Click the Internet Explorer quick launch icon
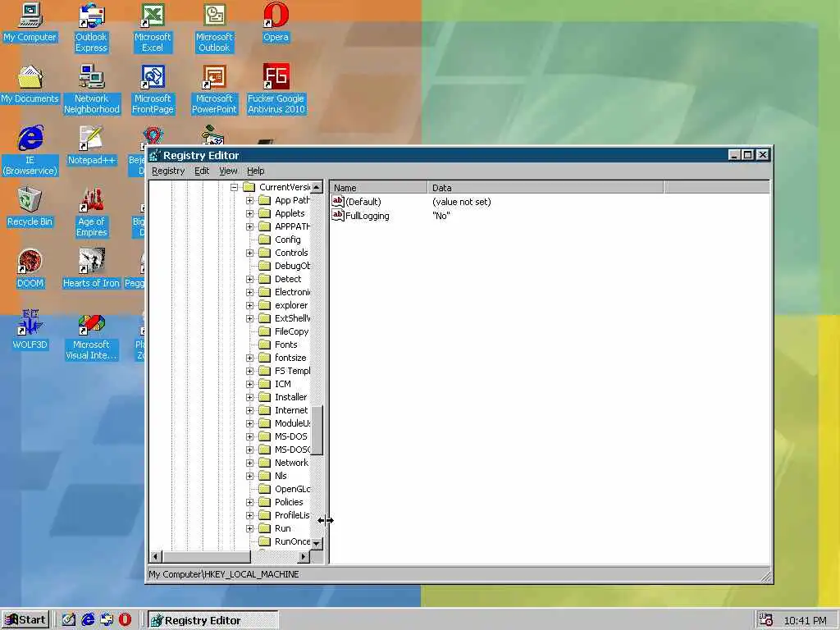This screenshot has width=840, height=630. (88, 620)
